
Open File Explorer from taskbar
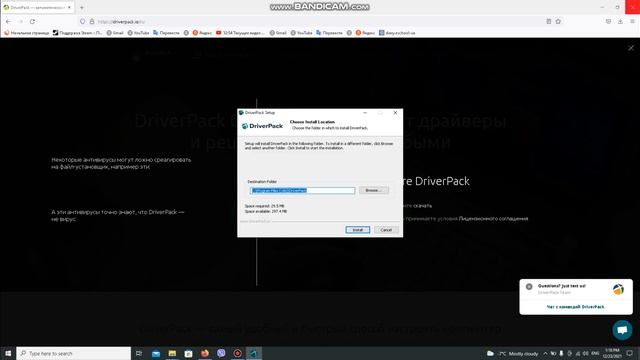(172, 353)
